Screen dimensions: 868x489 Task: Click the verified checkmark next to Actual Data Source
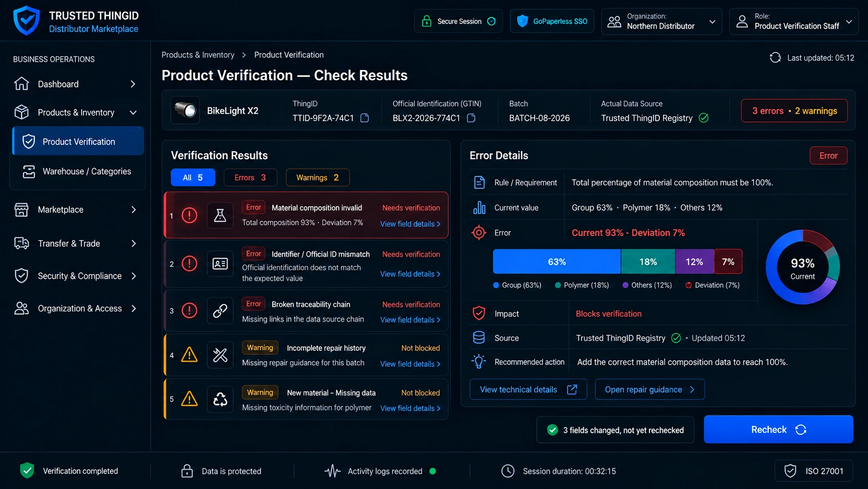click(x=704, y=118)
